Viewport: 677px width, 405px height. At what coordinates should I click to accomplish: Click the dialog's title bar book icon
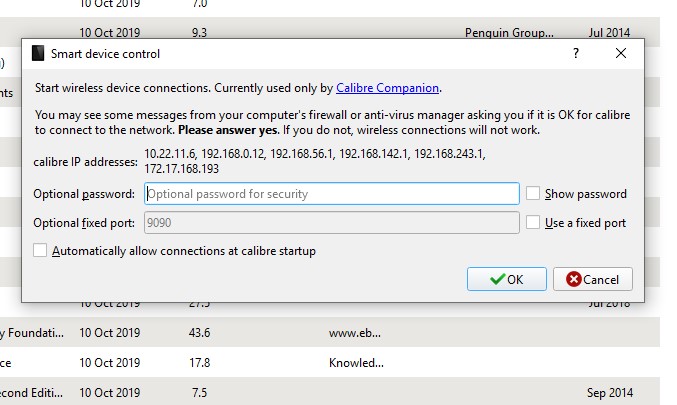[x=38, y=53]
